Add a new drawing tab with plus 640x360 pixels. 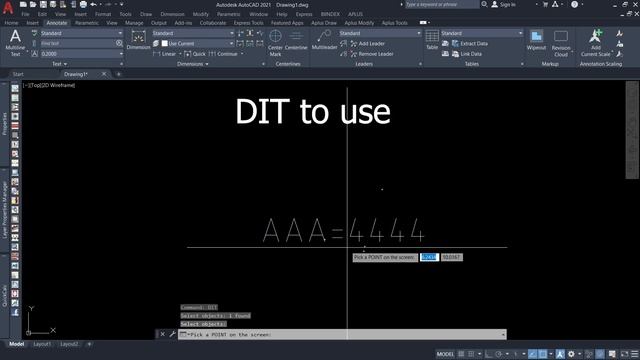(118, 74)
